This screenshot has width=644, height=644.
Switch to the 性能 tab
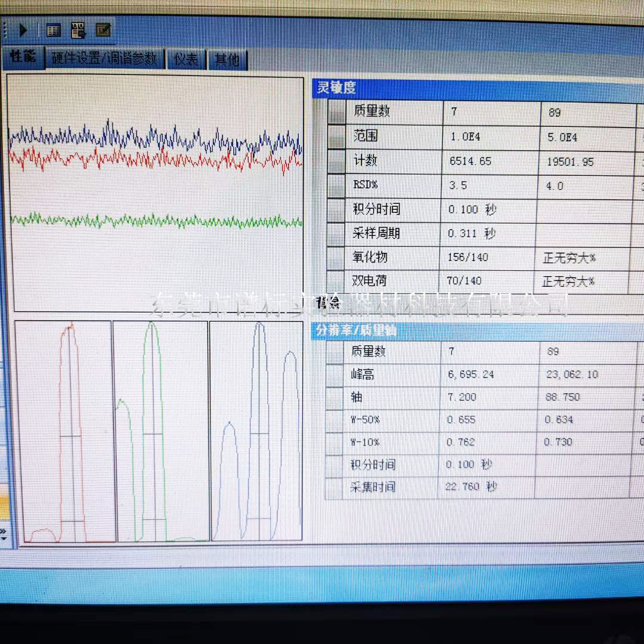[23, 57]
